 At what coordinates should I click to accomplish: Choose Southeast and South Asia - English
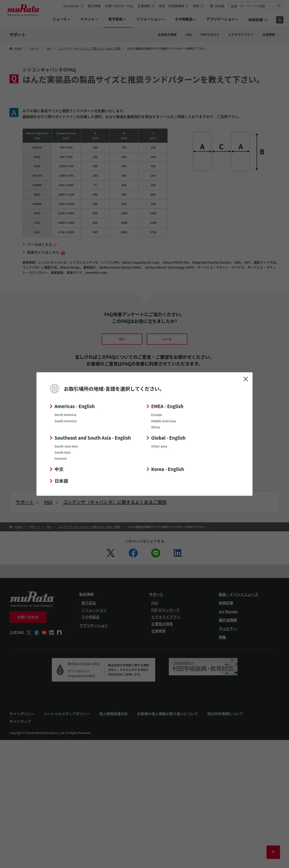tap(93, 438)
